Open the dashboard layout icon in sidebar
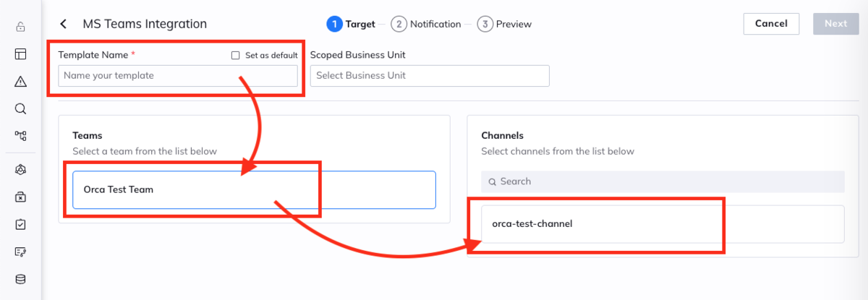 (x=21, y=54)
